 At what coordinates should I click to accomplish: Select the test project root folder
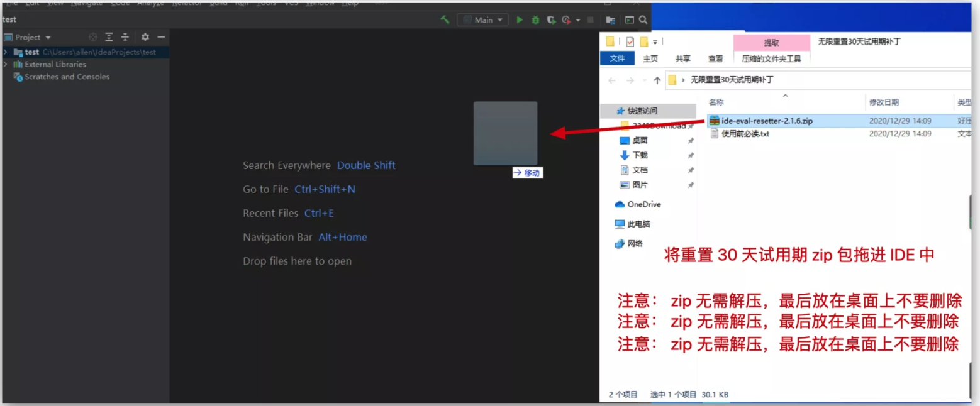point(85,52)
